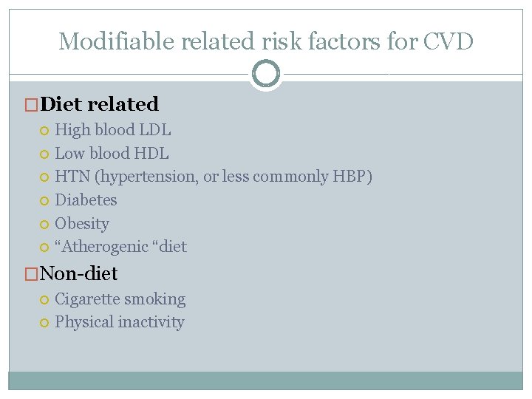Click the "Atherogenic" diet line

[120, 246]
